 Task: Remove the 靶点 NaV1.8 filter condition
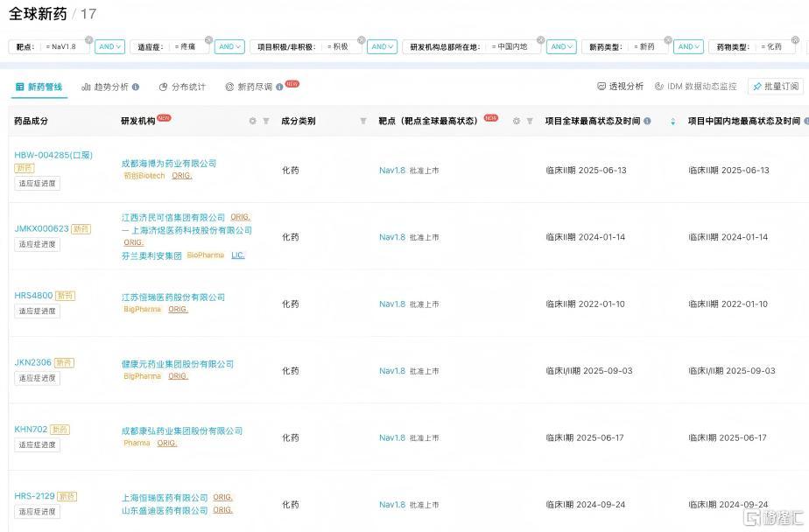click(88, 39)
